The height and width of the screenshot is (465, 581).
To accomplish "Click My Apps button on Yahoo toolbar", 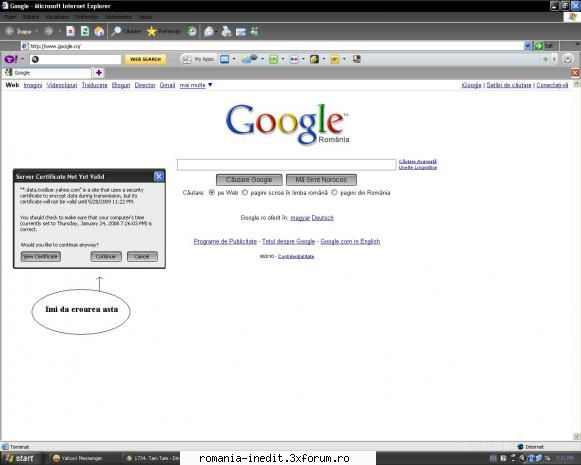I will point(199,59).
